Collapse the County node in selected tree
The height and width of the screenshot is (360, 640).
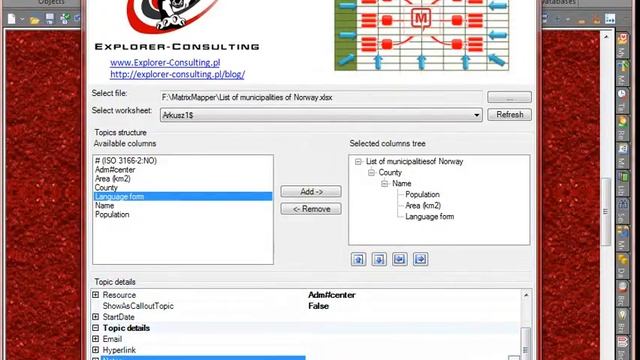pos(371,173)
